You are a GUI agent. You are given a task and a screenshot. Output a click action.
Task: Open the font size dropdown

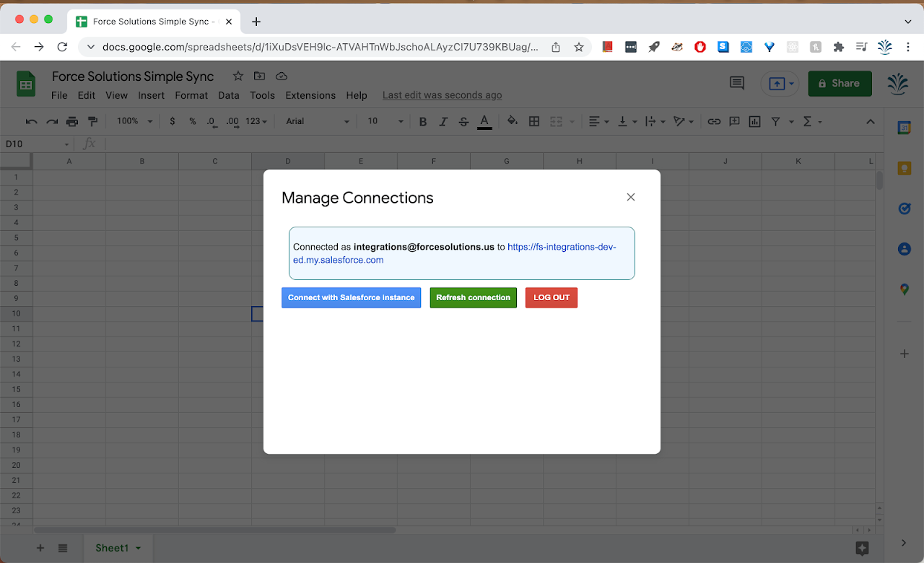pos(384,121)
